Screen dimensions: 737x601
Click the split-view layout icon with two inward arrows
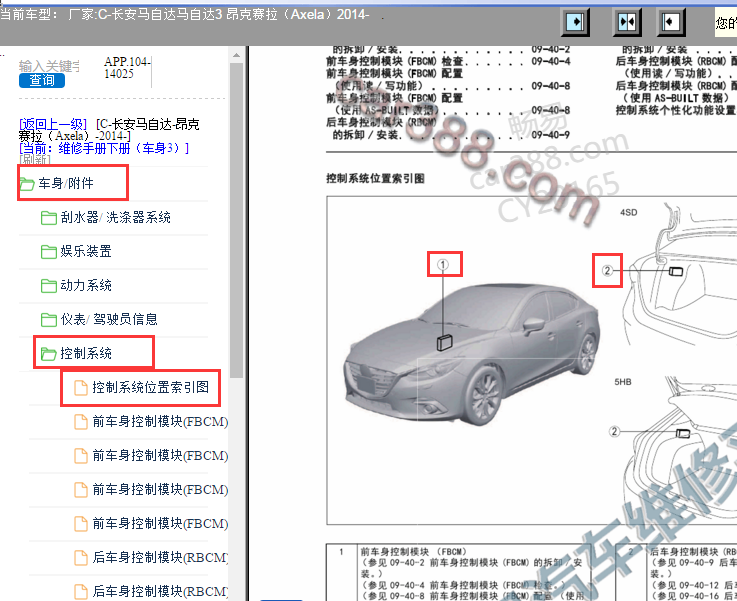[627, 22]
